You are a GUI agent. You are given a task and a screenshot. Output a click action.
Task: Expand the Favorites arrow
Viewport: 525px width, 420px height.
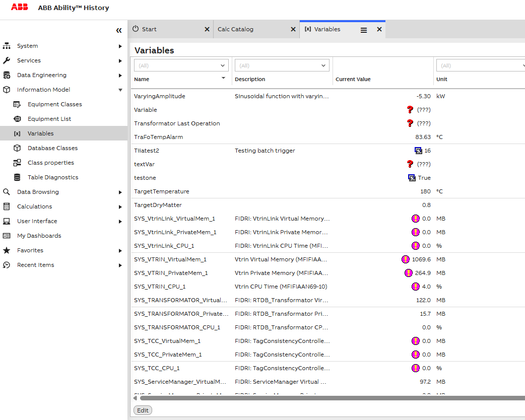pyautogui.click(x=120, y=251)
